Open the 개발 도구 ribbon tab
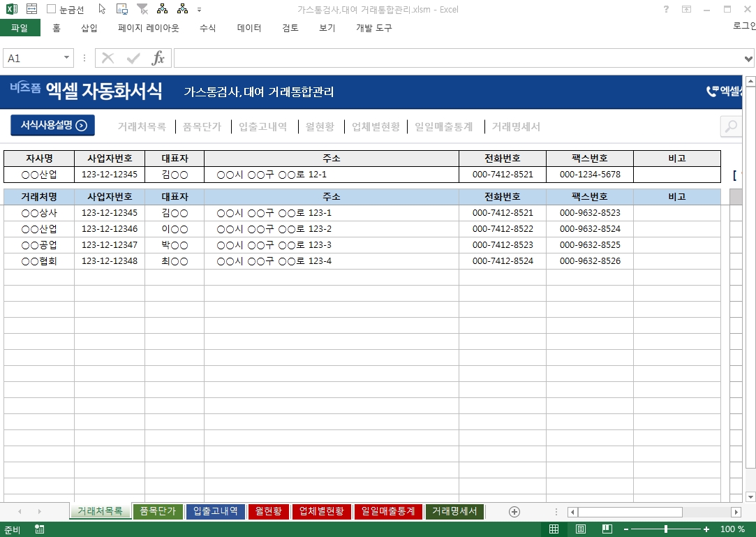The height and width of the screenshot is (537, 756). tap(374, 28)
